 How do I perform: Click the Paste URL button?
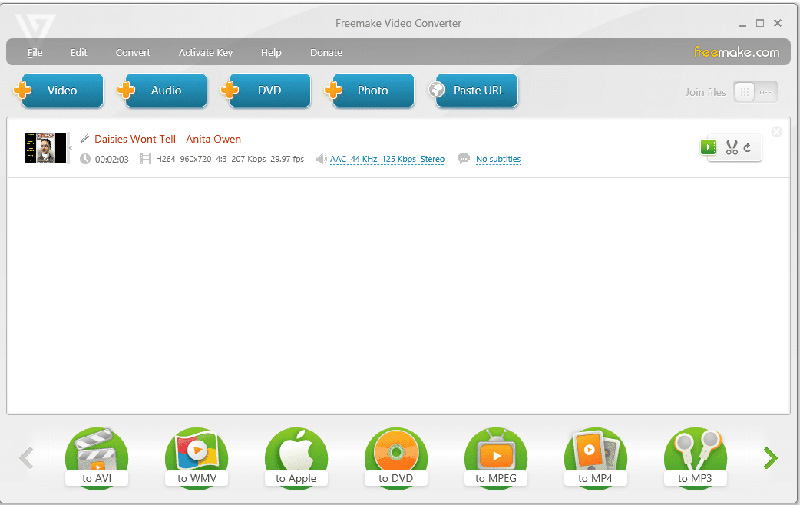473,91
